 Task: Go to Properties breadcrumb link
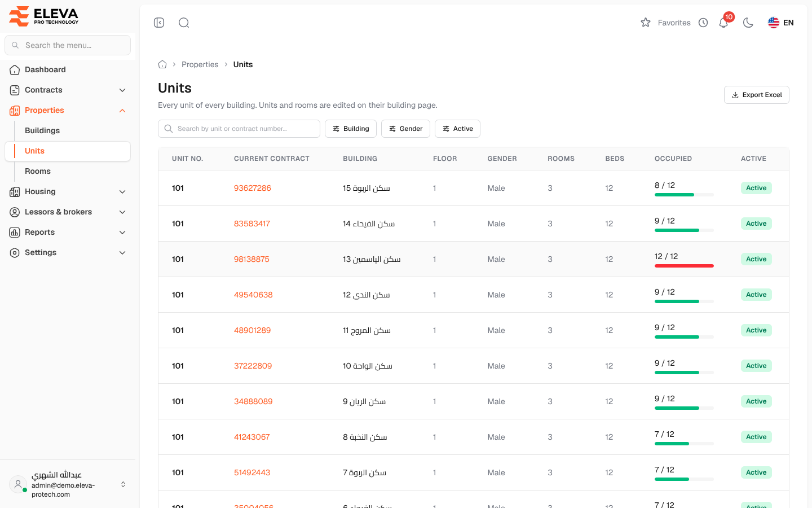pos(200,64)
